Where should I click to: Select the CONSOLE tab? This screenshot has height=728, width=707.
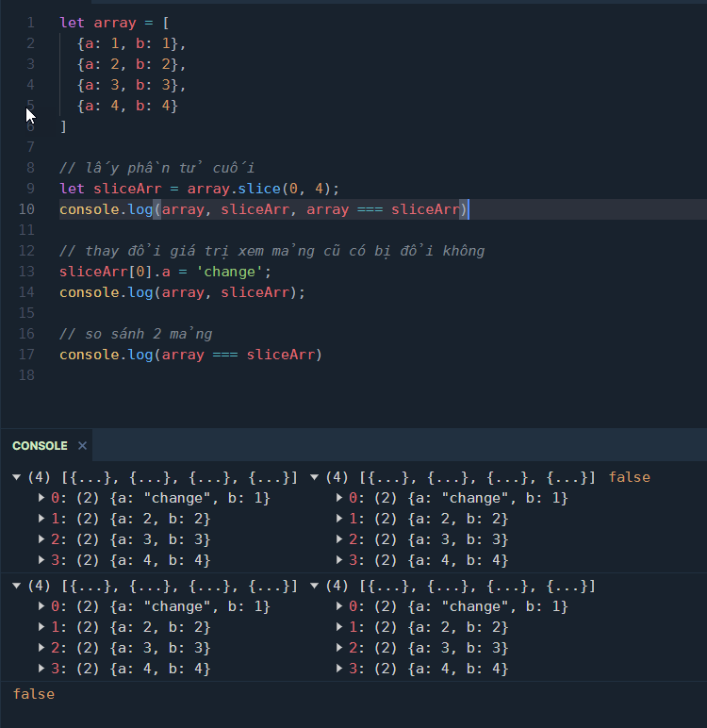coord(40,446)
